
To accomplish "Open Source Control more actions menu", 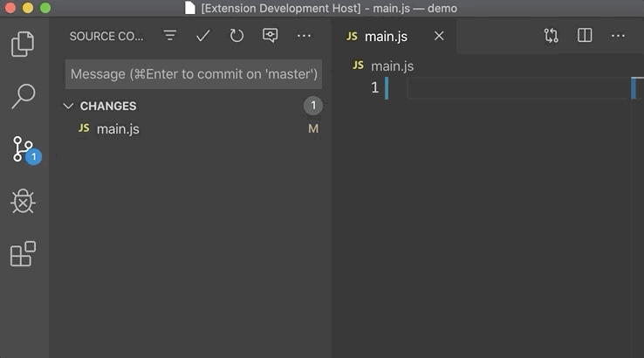I will [304, 36].
